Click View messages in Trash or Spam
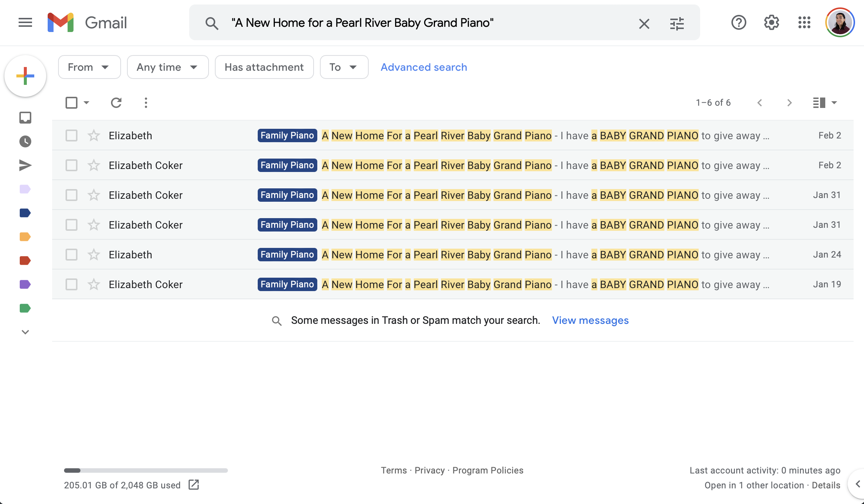The image size is (864, 504). (590, 320)
